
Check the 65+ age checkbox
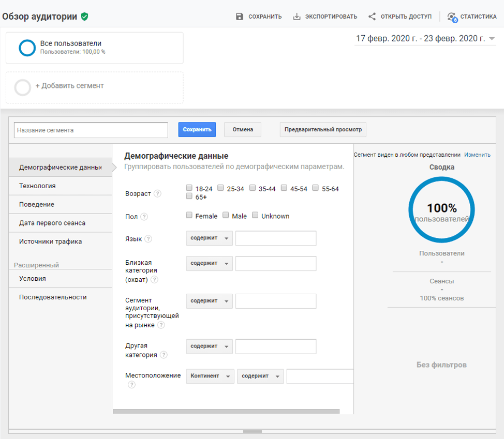click(189, 196)
